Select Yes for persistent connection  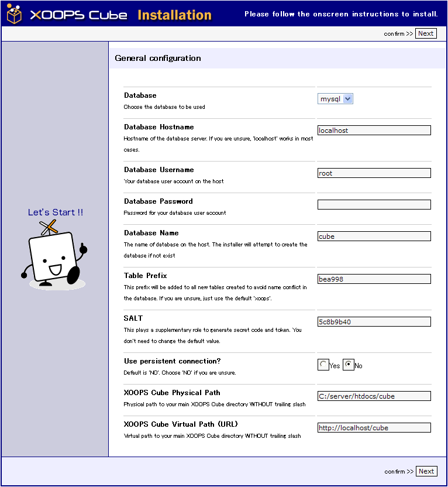pos(323,365)
